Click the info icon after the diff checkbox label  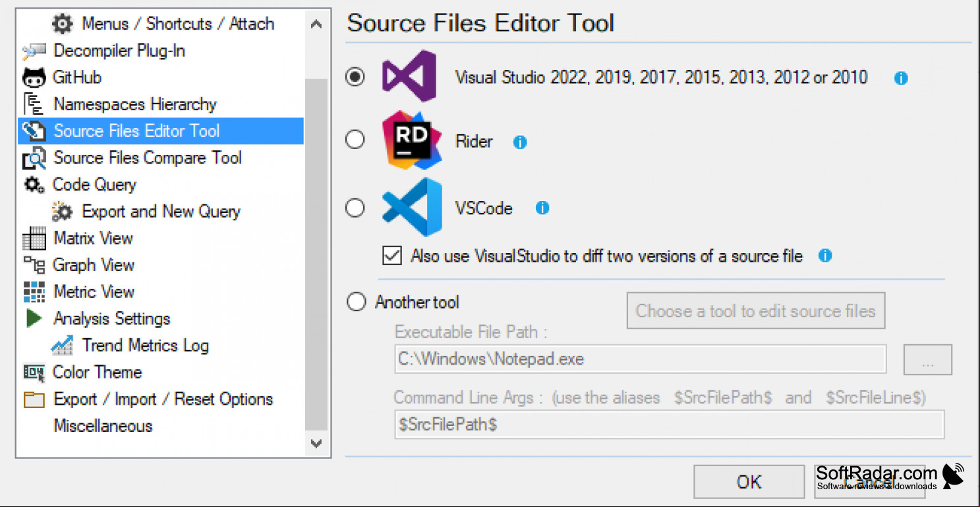pyautogui.click(x=825, y=256)
